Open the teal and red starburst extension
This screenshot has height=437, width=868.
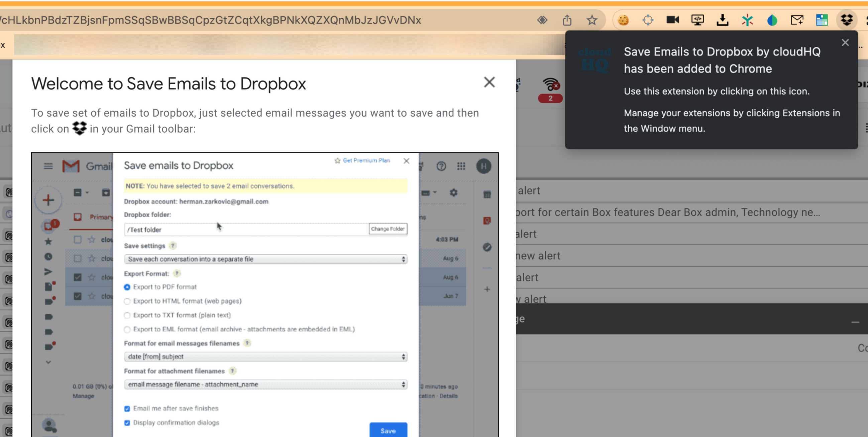[747, 20]
